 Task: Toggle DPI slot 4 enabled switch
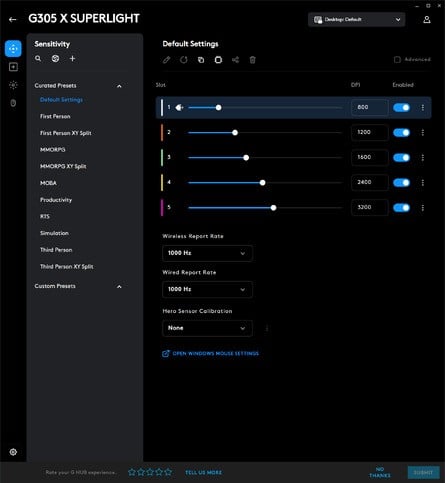pos(401,183)
